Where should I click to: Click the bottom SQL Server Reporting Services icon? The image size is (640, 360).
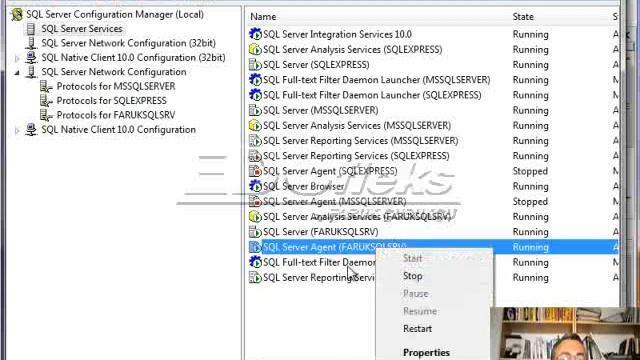(x=255, y=278)
